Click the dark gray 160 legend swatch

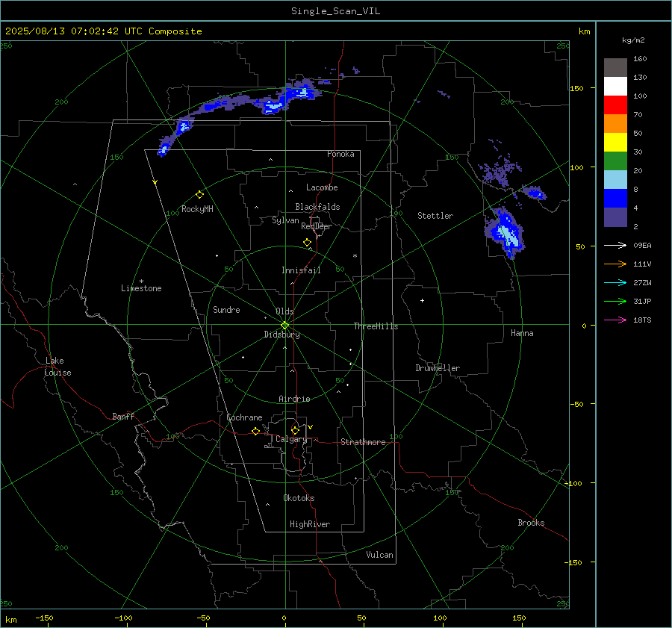[x=615, y=68]
